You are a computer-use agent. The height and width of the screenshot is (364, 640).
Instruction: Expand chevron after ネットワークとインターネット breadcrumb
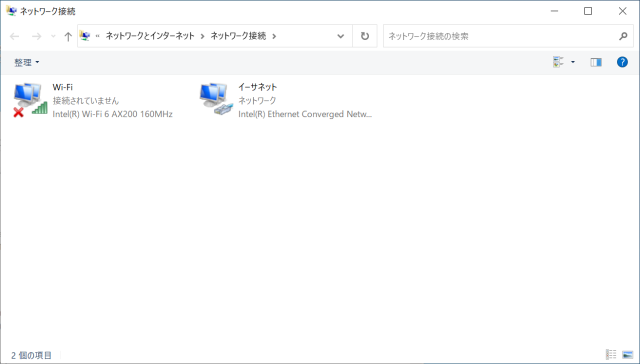(x=202, y=36)
